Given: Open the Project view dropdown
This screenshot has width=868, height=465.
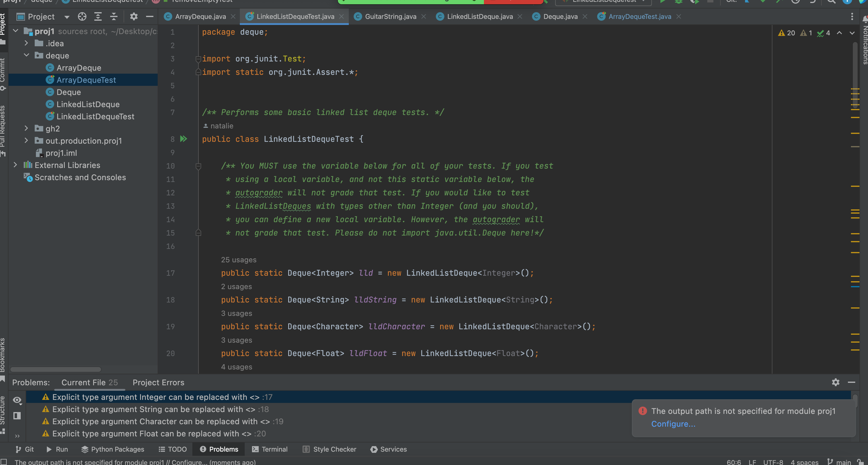Looking at the screenshot, I should pos(66,17).
